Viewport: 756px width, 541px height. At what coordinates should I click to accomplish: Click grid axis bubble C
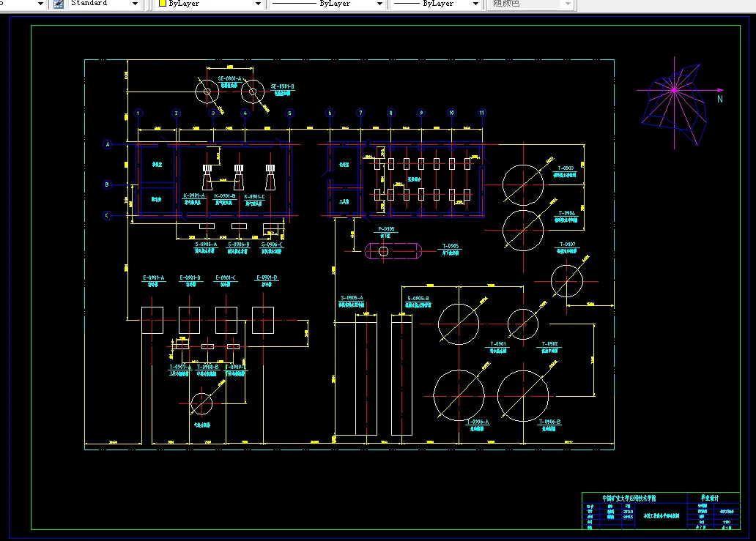107,215
